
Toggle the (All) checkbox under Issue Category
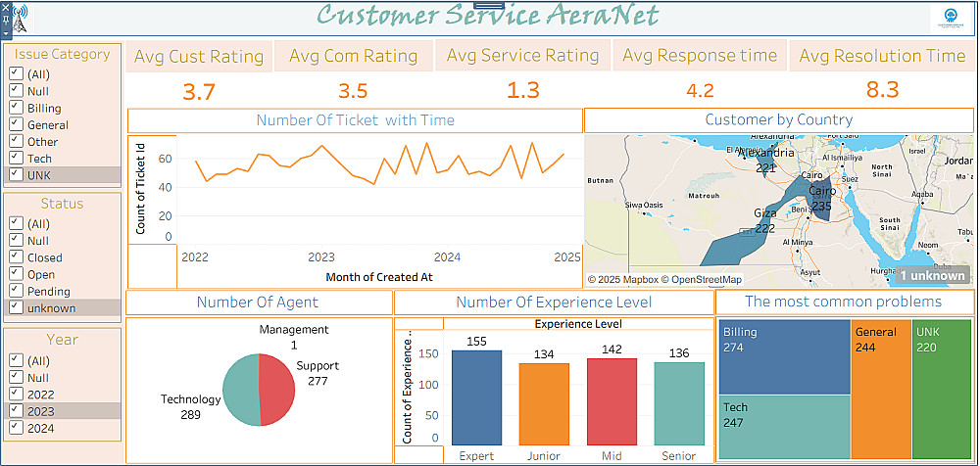click(x=16, y=74)
